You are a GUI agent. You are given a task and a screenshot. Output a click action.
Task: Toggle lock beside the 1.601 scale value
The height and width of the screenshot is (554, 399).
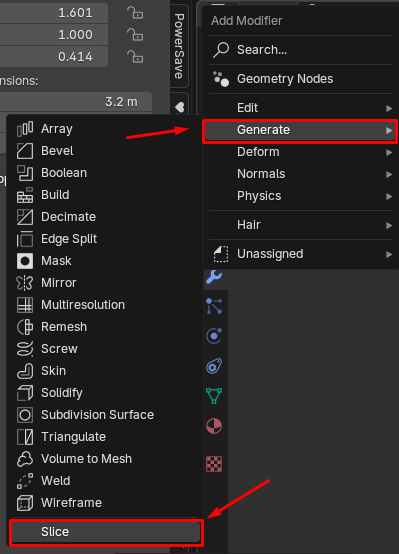pyautogui.click(x=135, y=13)
